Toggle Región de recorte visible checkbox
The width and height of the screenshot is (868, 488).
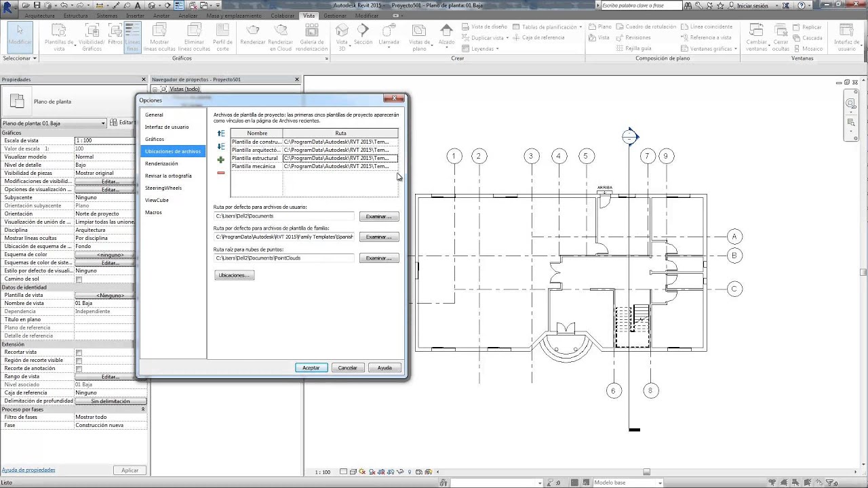click(79, 361)
